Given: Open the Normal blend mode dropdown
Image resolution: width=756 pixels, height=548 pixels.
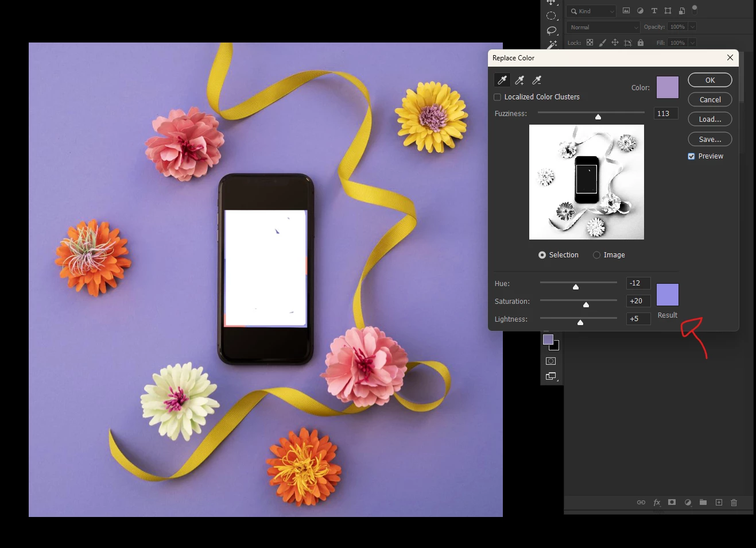Looking at the screenshot, I should point(603,27).
